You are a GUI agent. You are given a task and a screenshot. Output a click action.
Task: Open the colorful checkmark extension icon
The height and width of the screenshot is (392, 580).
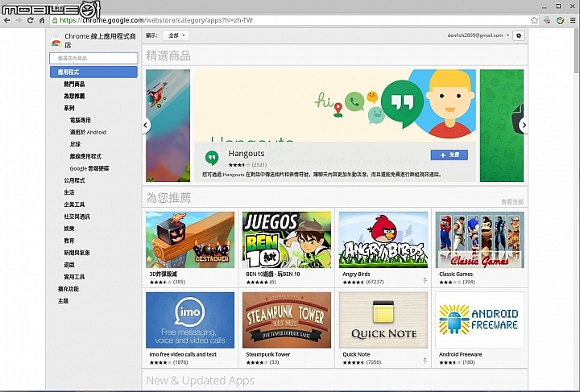560,20
